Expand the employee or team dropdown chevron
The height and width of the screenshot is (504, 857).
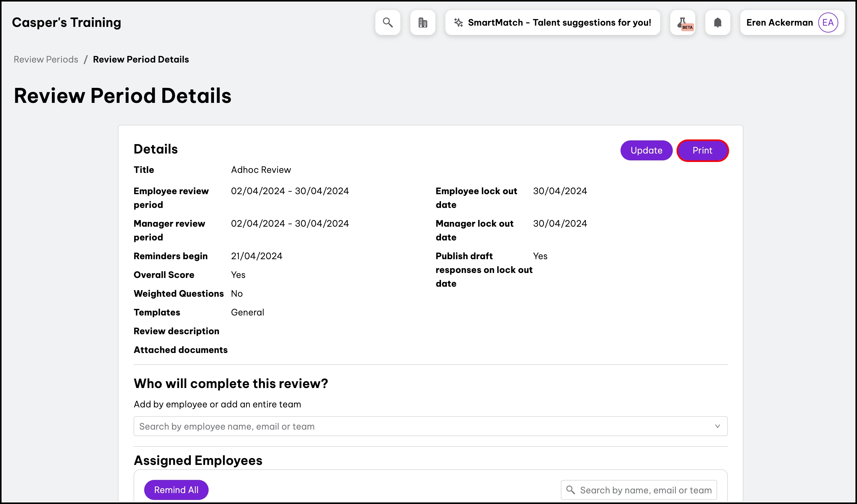[718, 426]
